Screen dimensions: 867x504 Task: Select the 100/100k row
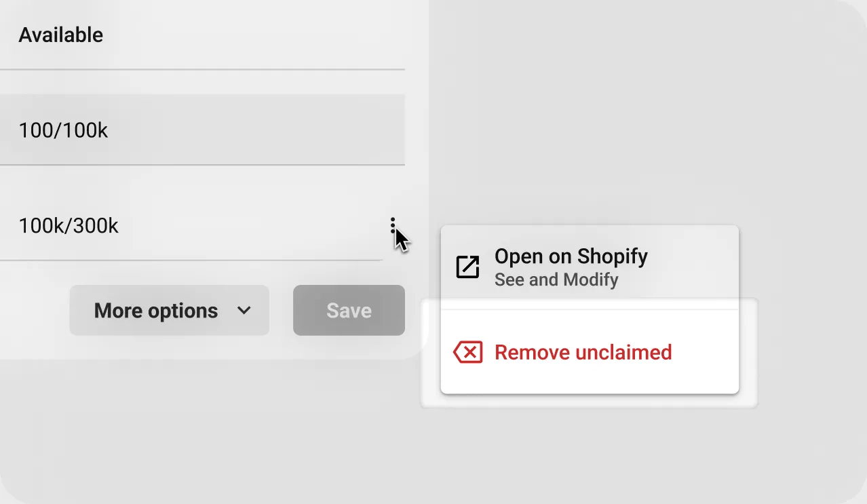click(202, 130)
